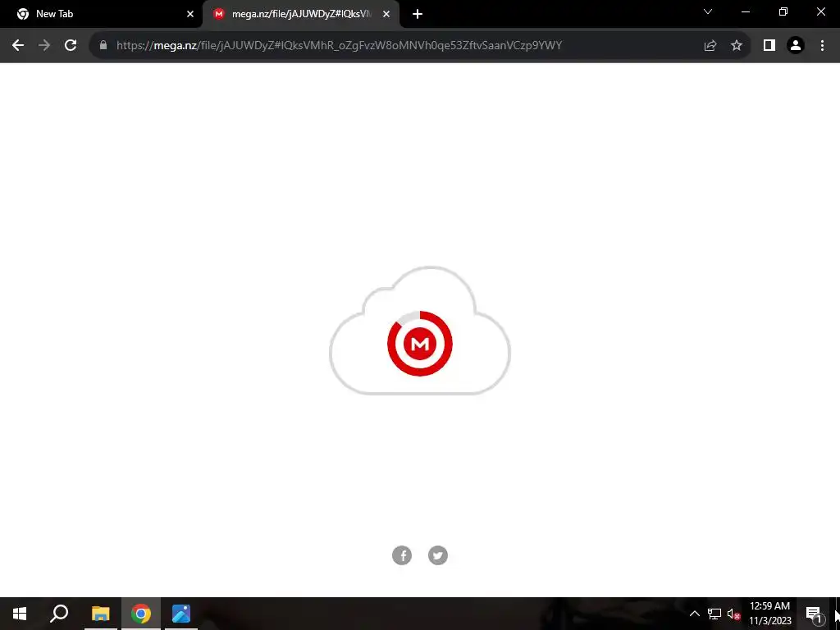Open File Explorer from the taskbar
The height and width of the screenshot is (630, 840).
100,614
